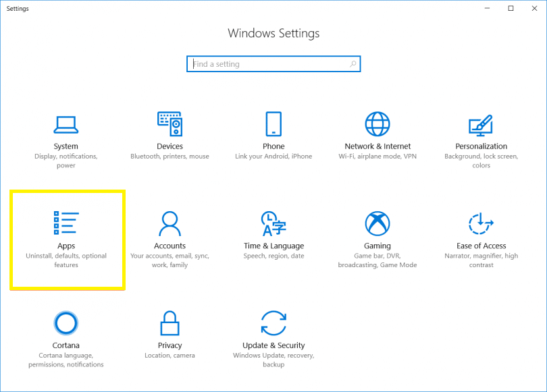
Task: Click 'Link your Android, iPhone' description
Action: coord(273,157)
